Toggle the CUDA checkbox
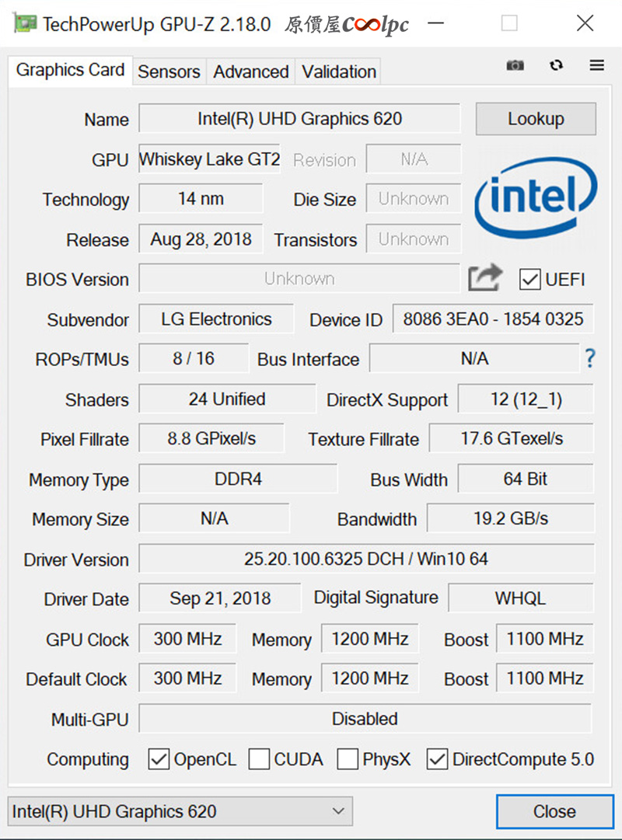622x840 pixels. tap(259, 759)
